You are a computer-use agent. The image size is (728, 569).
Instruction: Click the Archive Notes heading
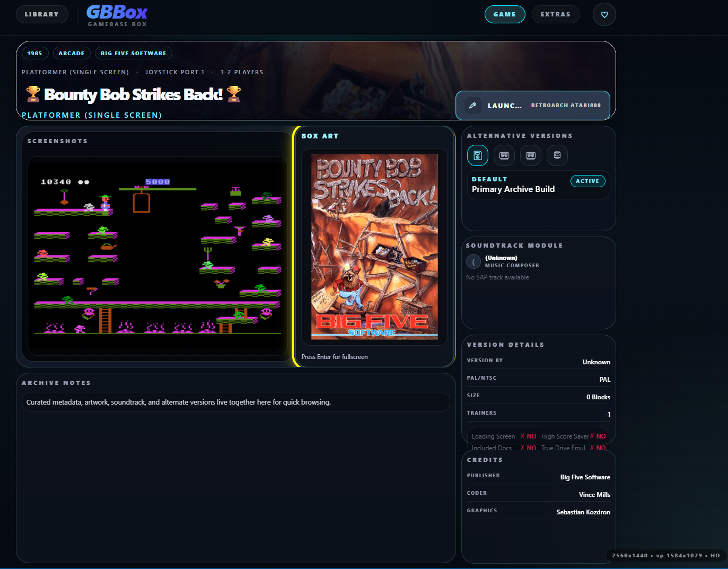click(56, 383)
